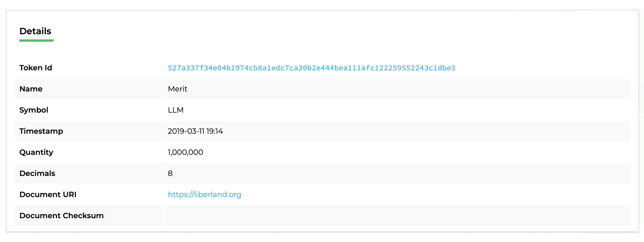This screenshot has height=242, width=644.
Task: Click the Token Id row label
Action: point(36,68)
